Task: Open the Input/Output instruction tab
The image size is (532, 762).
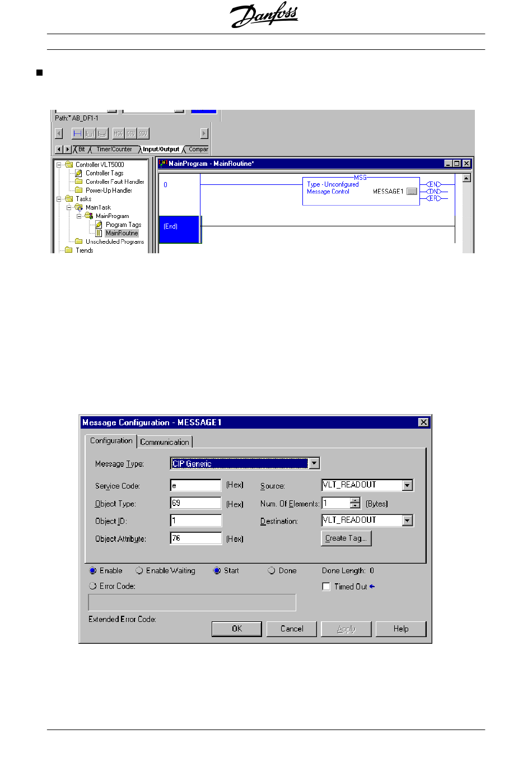Action: tap(161, 150)
